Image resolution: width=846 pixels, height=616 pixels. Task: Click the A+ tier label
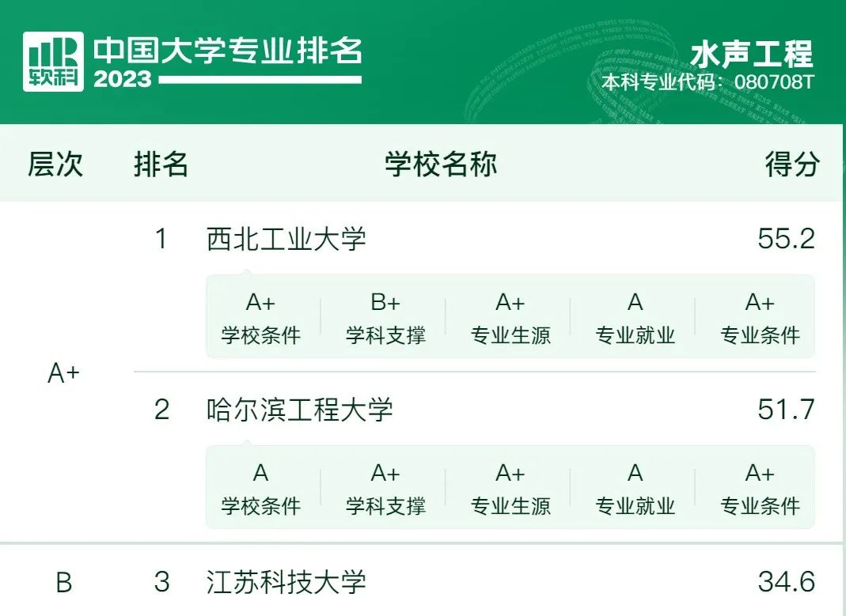point(63,373)
